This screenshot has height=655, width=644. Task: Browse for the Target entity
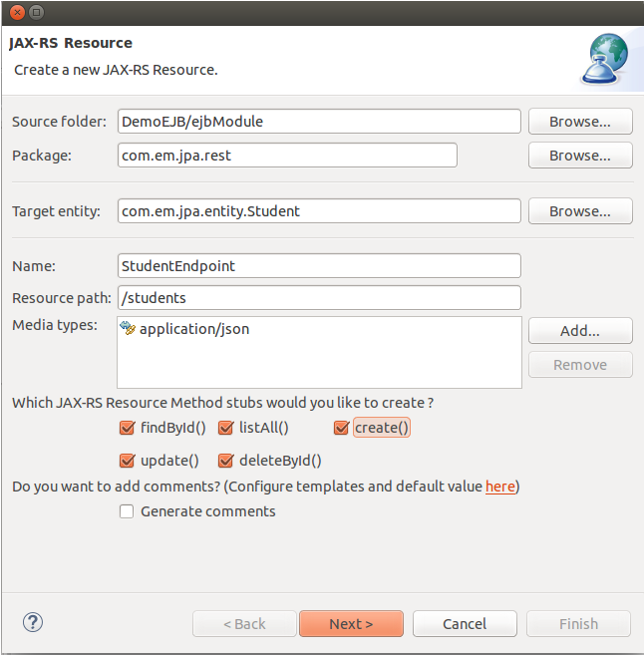point(580,211)
